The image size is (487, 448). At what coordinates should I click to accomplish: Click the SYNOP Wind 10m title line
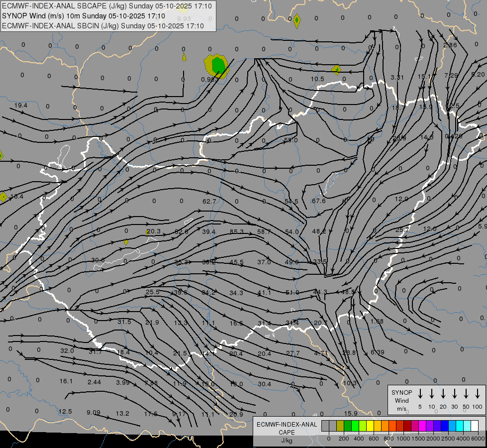(84, 16)
